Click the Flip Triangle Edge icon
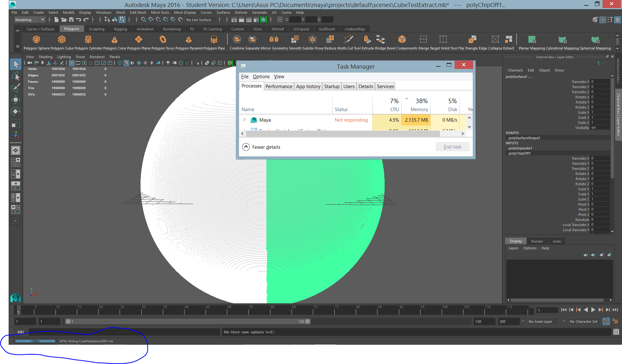The image size is (622, 364). coord(472,40)
